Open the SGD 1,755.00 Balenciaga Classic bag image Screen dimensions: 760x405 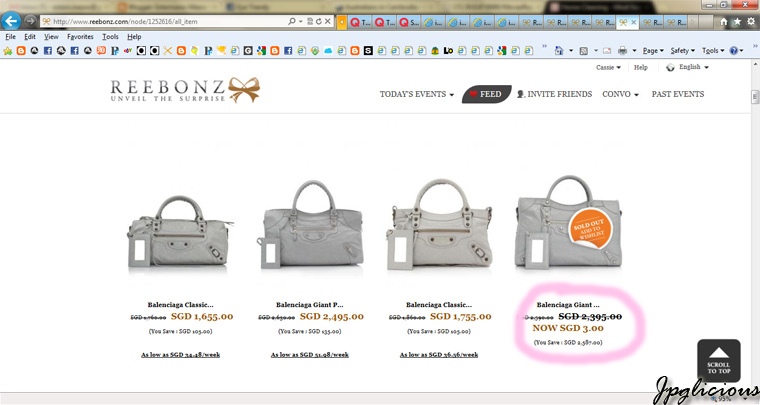click(440, 224)
